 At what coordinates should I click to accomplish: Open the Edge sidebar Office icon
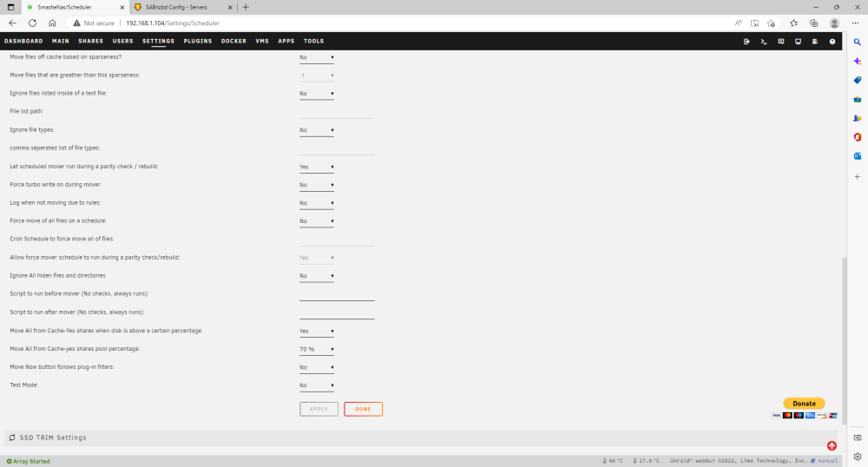[857, 137]
